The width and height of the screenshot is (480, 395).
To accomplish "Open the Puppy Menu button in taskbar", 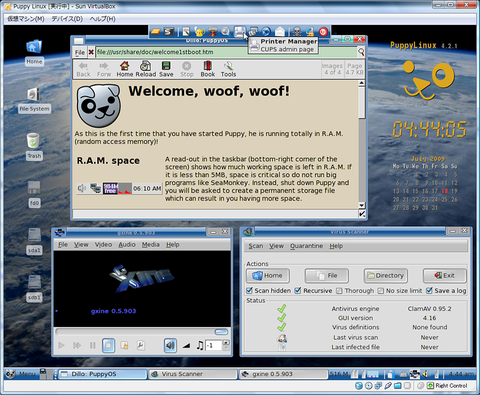I will point(21,374).
